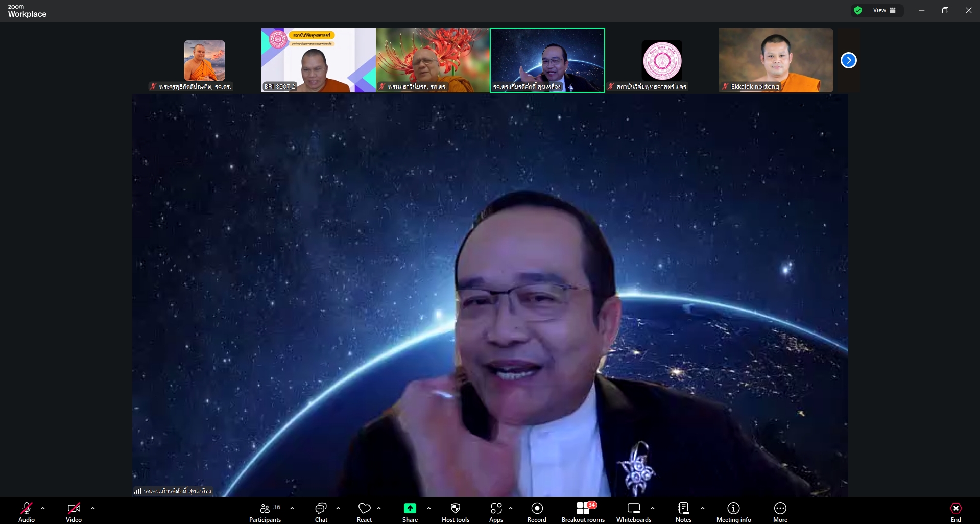Screen dimensions: 980x524
Task: Open Host tools shield icon
Action: click(455, 512)
